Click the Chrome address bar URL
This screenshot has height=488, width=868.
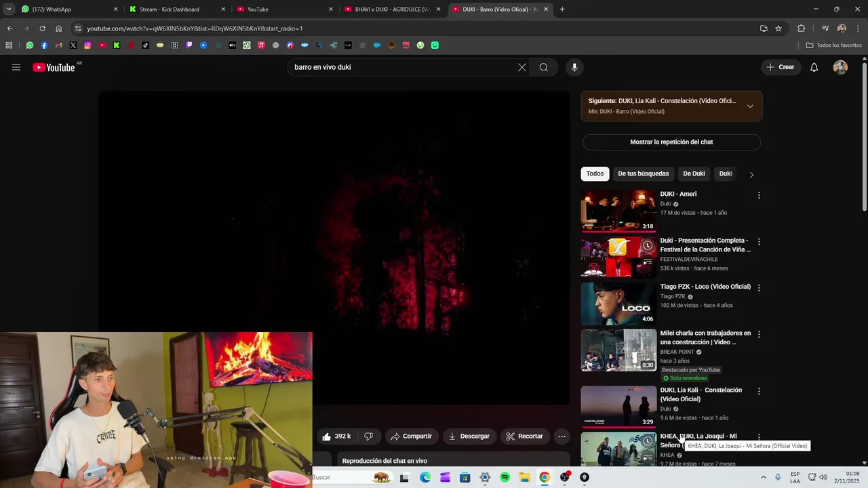click(x=195, y=28)
